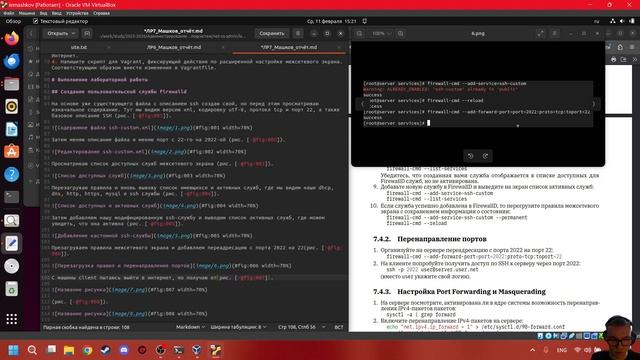640x360 pixels.
Task: Click the Текстовый редактор app menu
Action: tap(60, 21)
